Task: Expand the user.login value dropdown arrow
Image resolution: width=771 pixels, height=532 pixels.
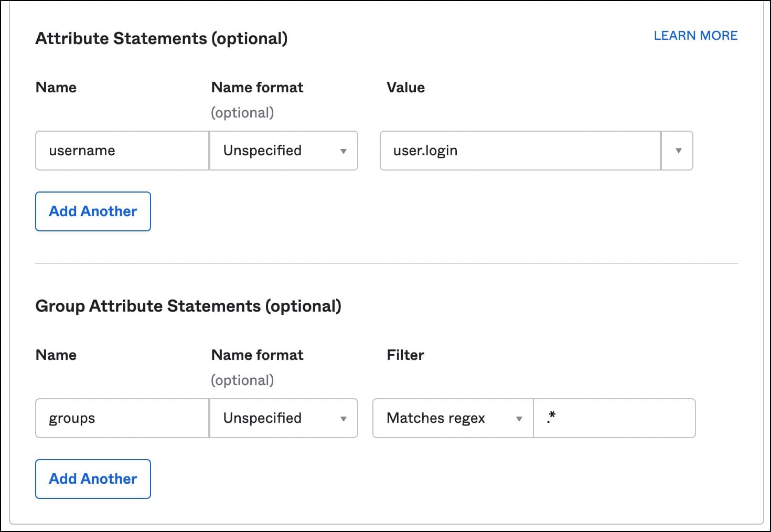Action: [678, 151]
